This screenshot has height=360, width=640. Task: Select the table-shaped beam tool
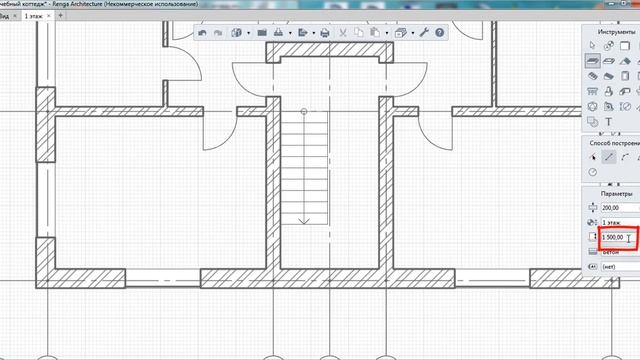[593, 91]
